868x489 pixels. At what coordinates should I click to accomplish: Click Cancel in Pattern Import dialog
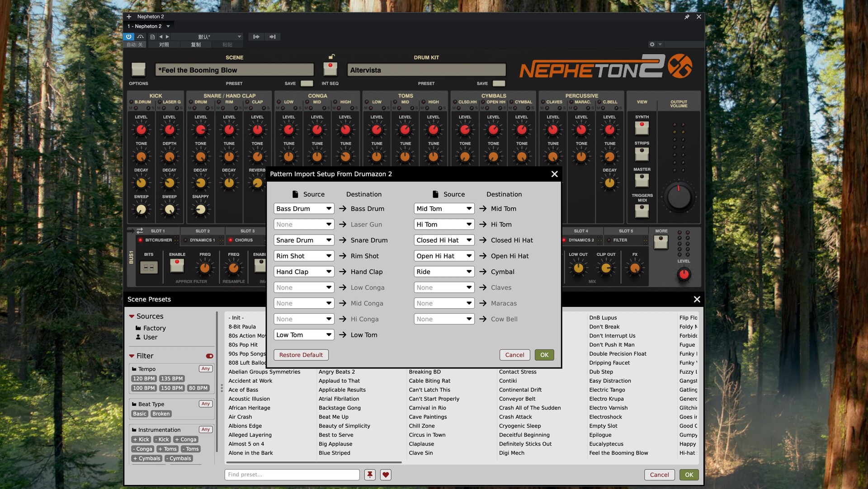(x=514, y=355)
